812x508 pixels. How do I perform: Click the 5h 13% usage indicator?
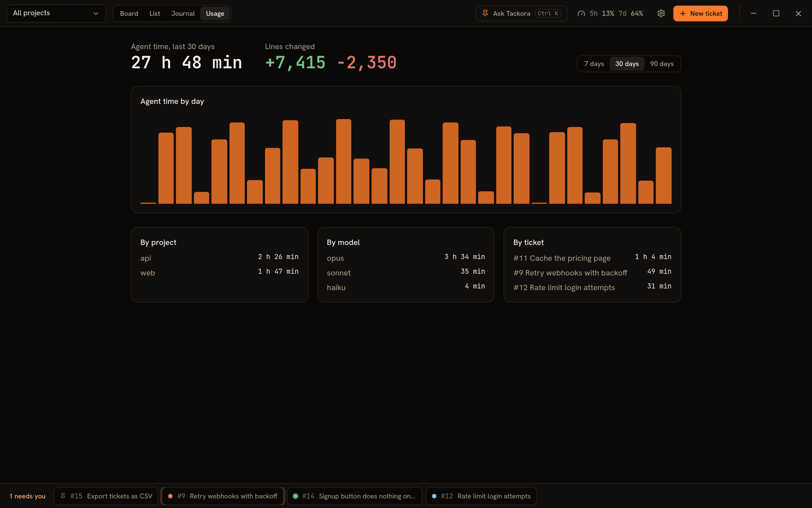[x=602, y=14]
